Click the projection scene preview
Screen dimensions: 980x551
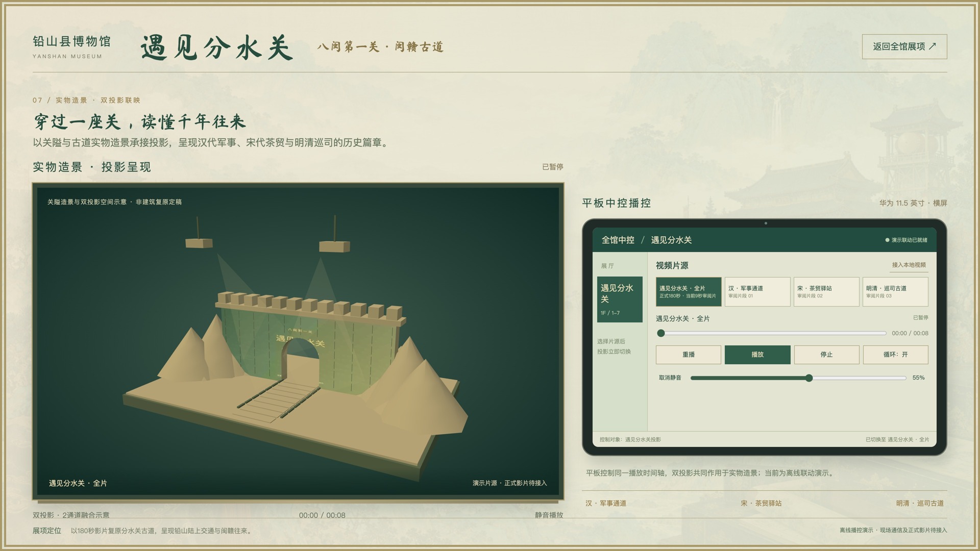298,341
